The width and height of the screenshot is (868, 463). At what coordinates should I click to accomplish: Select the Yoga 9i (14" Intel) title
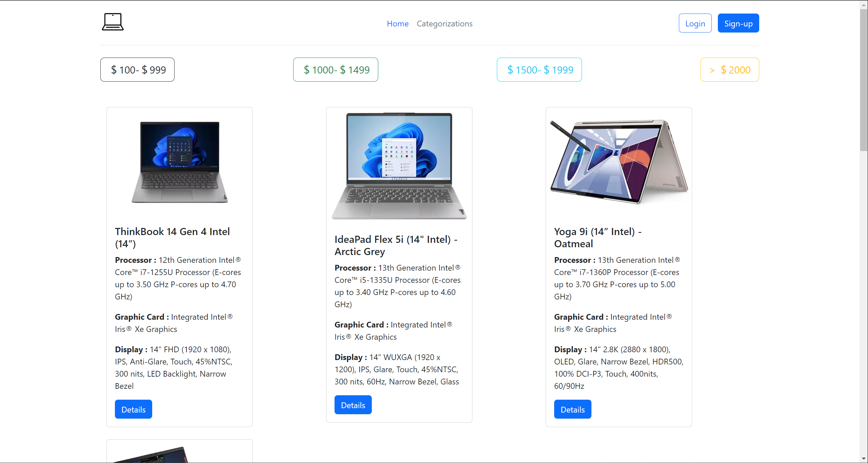coord(597,237)
